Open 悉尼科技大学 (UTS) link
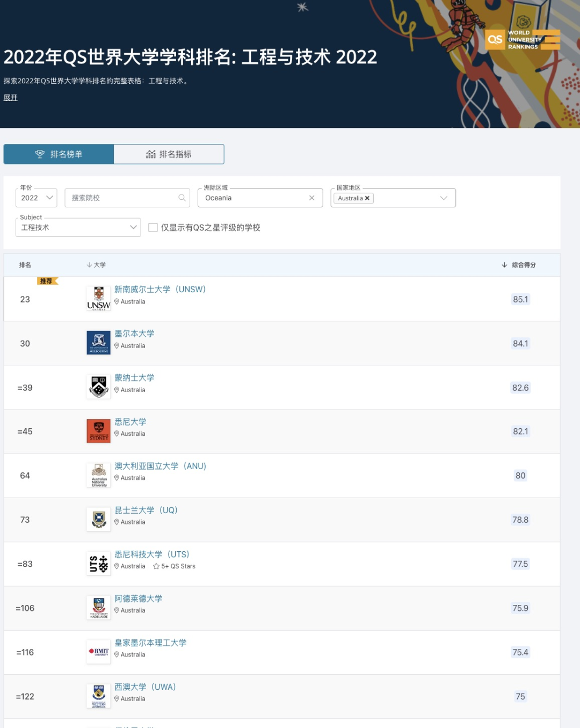Viewport: 580px width, 728px height. click(152, 554)
